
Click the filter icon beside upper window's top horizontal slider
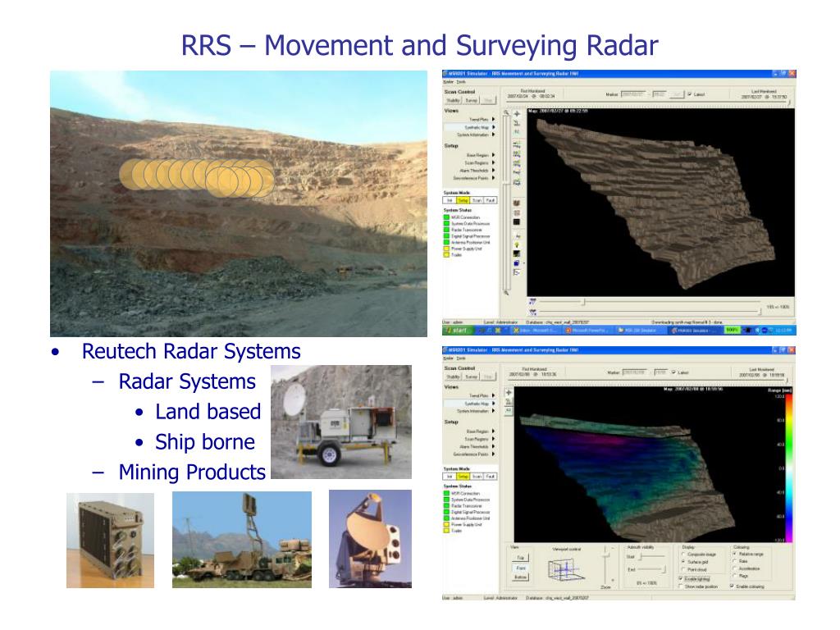tap(532, 302)
